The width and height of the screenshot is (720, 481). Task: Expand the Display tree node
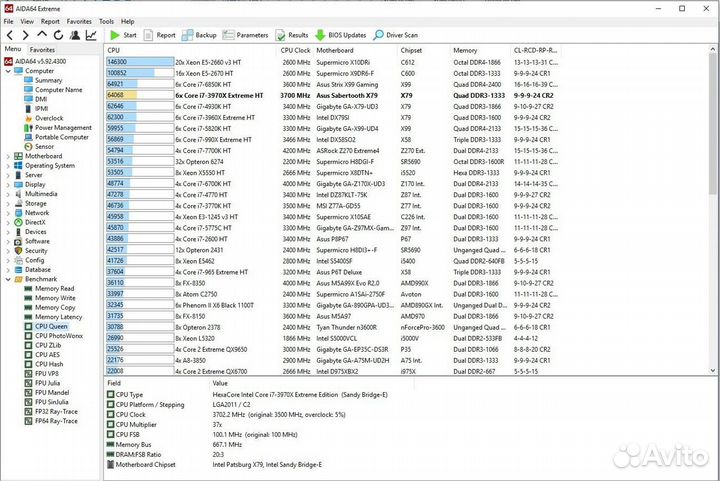[8, 185]
